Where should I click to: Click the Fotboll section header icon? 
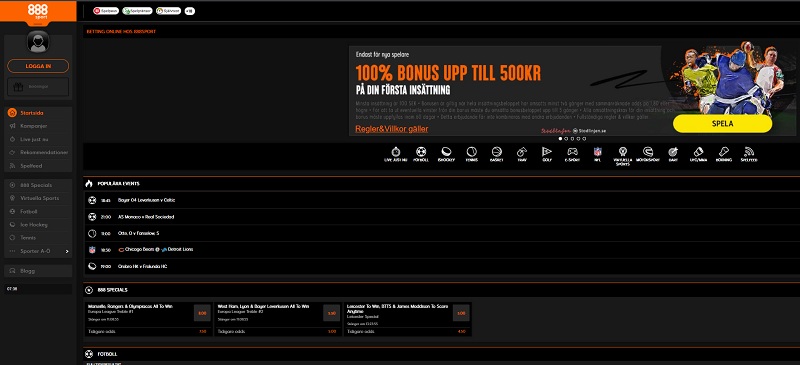coord(89,354)
